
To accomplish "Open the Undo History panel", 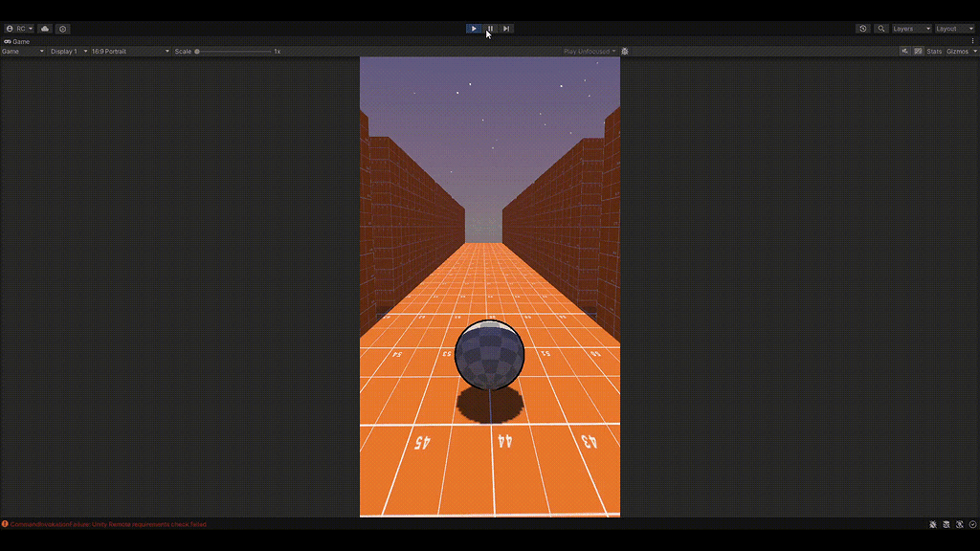I will point(864,28).
